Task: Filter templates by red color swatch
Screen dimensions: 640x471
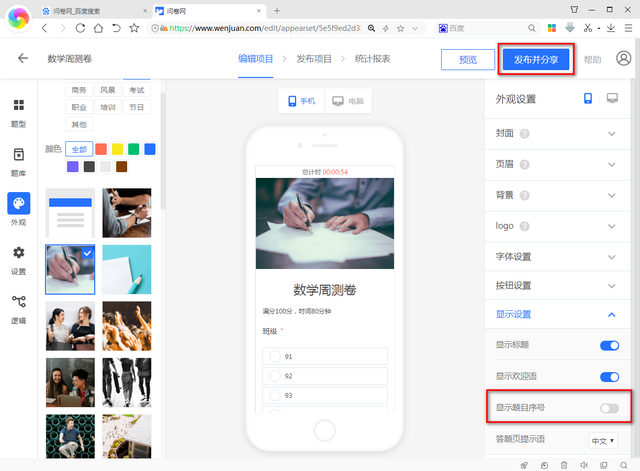Action: pyautogui.click(x=101, y=149)
